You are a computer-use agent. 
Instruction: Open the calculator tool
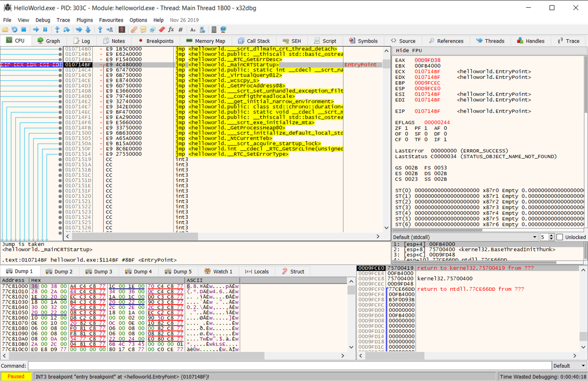coord(214,29)
